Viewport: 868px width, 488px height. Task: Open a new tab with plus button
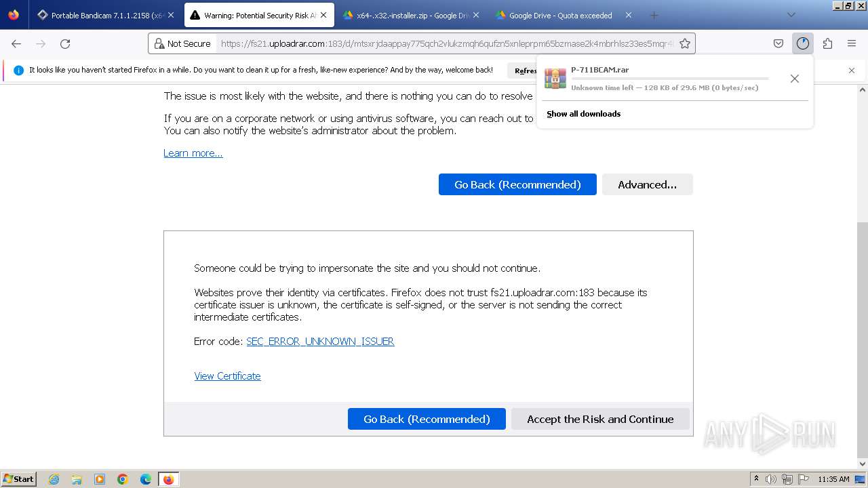click(x=654, y=15)
